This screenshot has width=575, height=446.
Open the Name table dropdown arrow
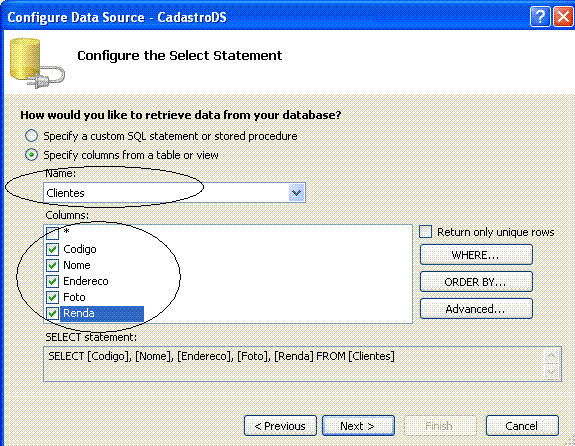point(296,193)
